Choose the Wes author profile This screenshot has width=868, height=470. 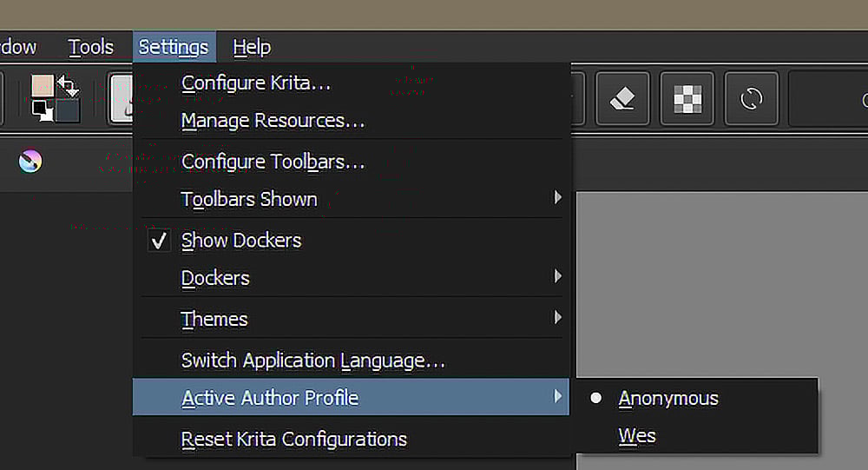(x=697, y=436)
